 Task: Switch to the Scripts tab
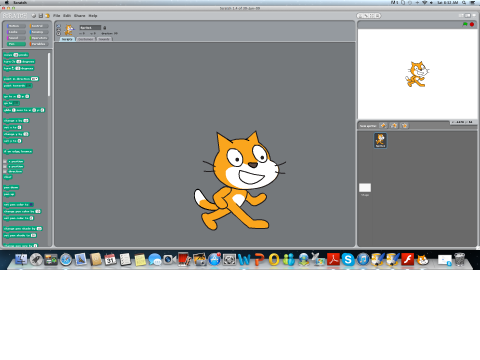(x=67, y=39)
